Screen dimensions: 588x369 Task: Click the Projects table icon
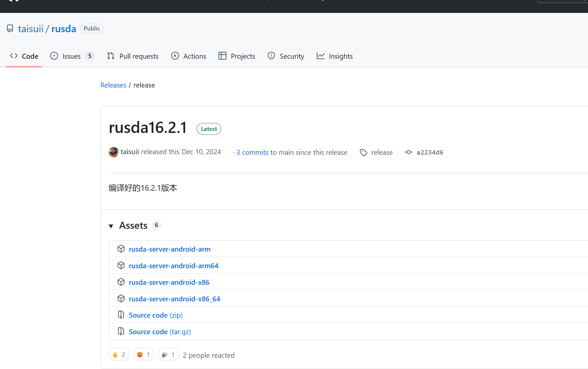point(223,56)
